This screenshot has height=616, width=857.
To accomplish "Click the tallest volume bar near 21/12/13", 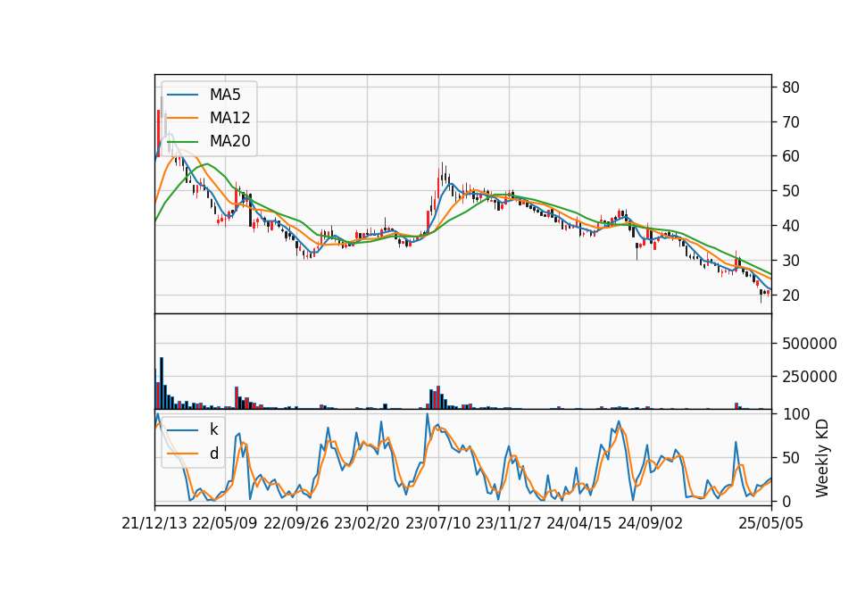I will click(162, 383).
